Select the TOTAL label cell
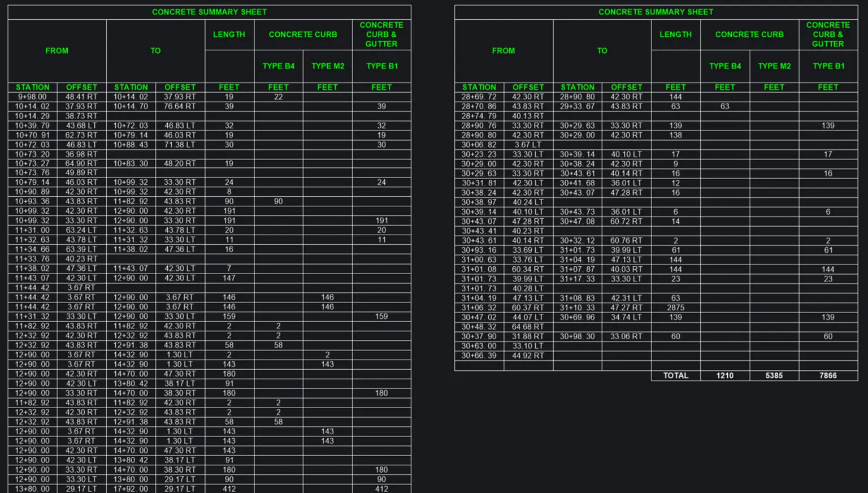The height and width of the screenshot is (493, 868). [x=675, y=375]
